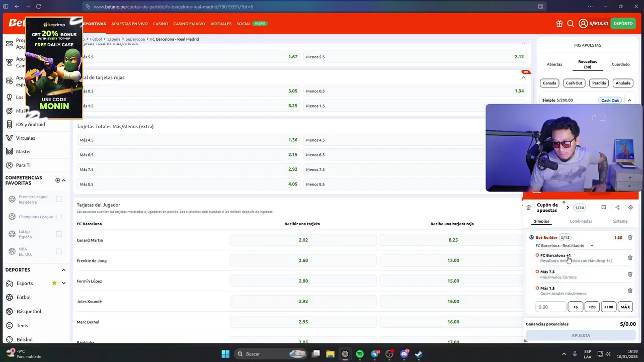
Task: Filter resolved bets by Anulada
Action: click(623, 83)
